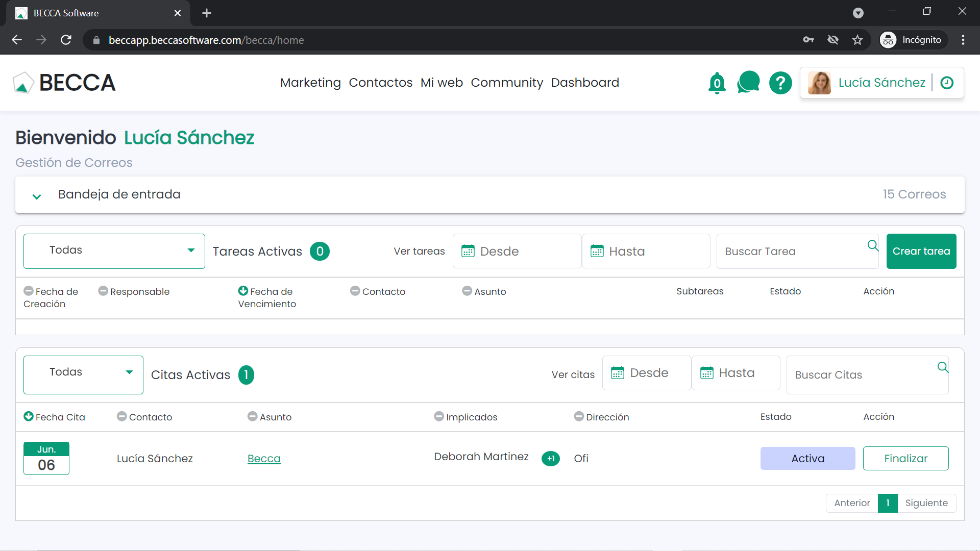Open the tasks Desde calendar icon
This screenshot has width=980, height=551.
[x=468, y=251]
